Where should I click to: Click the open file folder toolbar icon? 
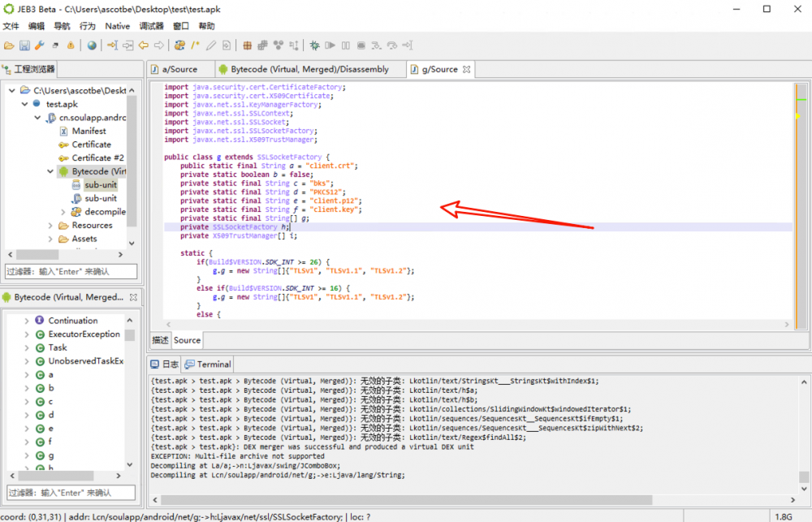[x=9, y=45]
